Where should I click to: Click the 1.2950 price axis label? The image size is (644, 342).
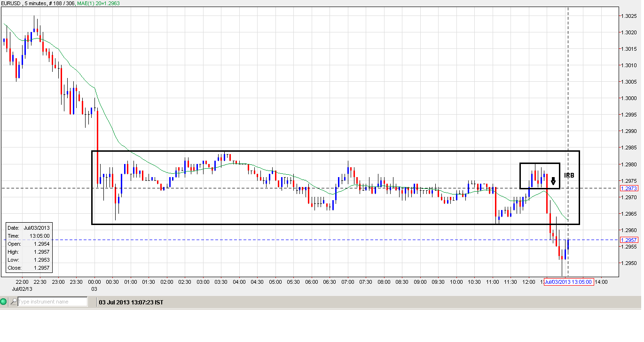(x=629, y=263)
